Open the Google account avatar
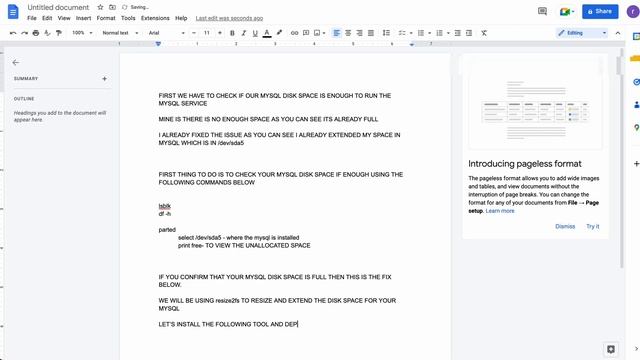Screen dimensions: 640x360 coord(633,11)
